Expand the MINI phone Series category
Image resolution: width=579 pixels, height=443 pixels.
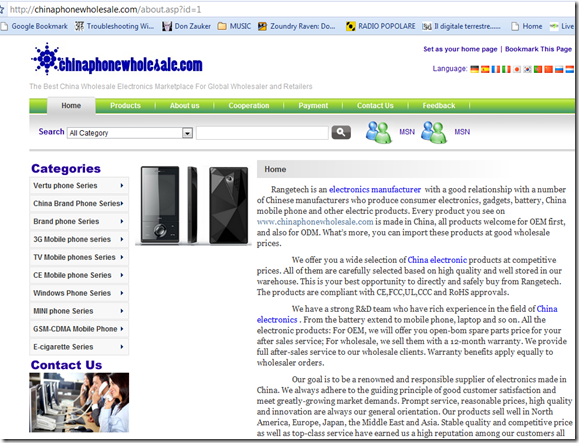pyautogui.click(x=79, y=311)
